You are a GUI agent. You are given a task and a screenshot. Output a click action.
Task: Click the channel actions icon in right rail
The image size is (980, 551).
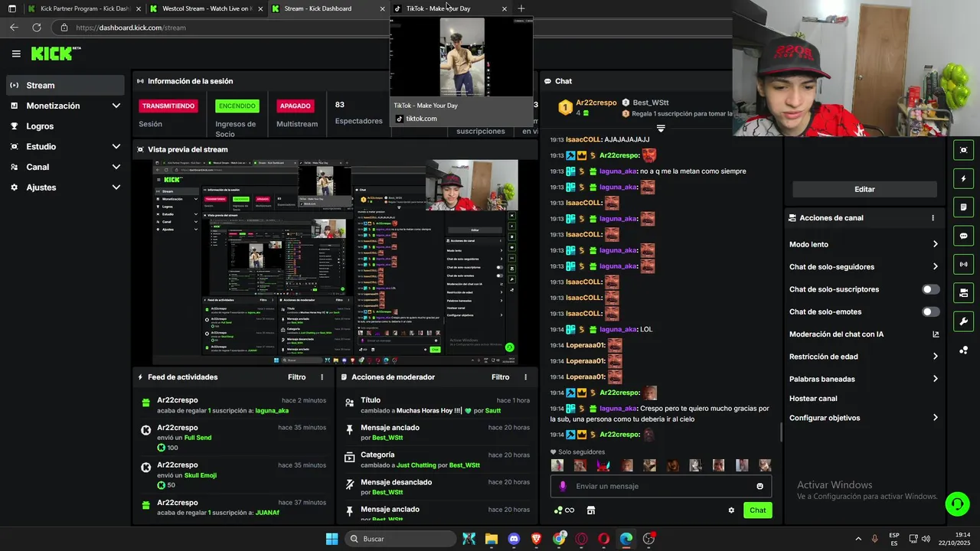[963, 293]
